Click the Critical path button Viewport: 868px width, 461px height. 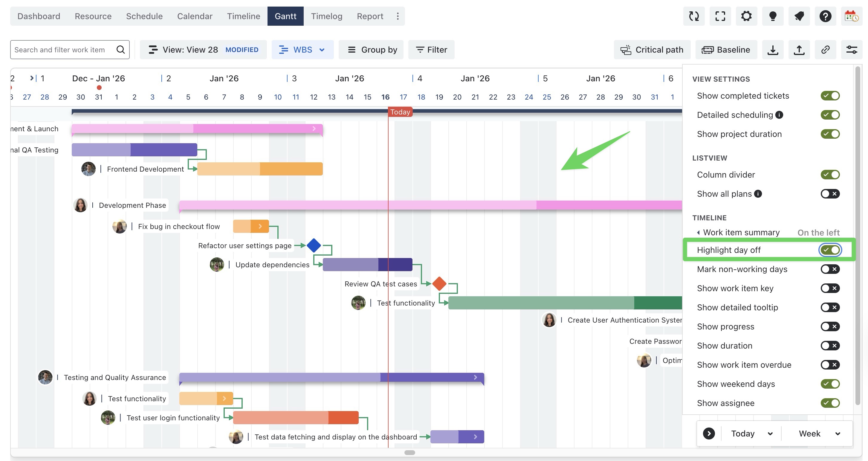coord(652,50)
